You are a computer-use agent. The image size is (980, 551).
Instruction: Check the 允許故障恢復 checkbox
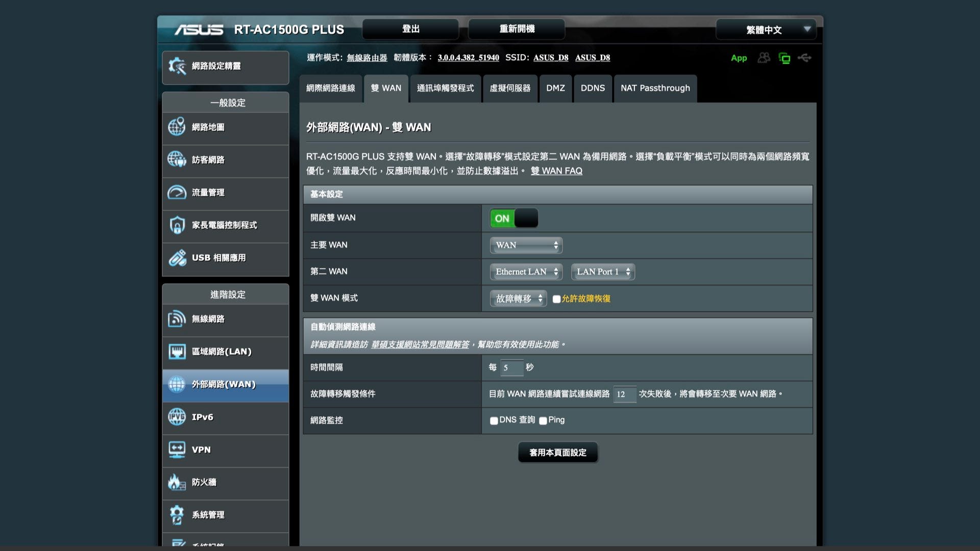coord(556,299)
